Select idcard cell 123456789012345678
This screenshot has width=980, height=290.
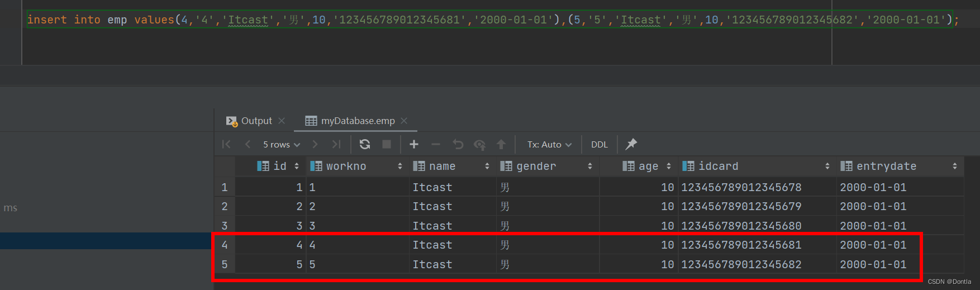[757, 187]
